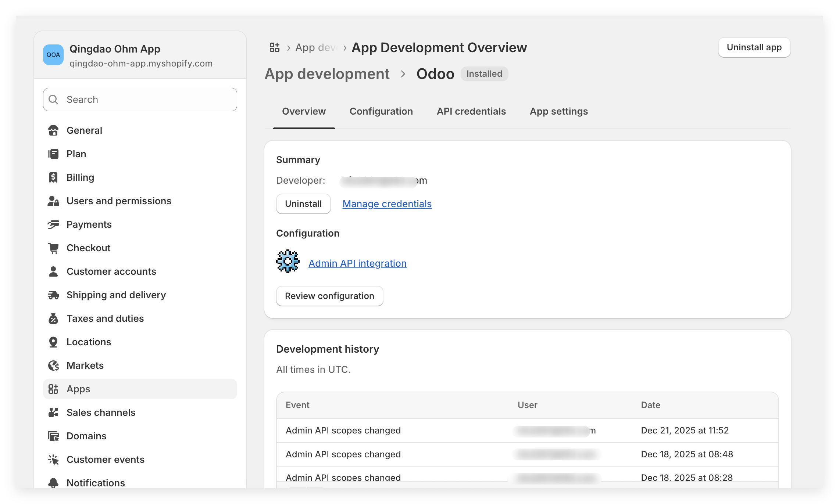Click the Review configuration button
The width and height of the screenshot is (839, 504).
pyautogui.click(x=329, y=296)
